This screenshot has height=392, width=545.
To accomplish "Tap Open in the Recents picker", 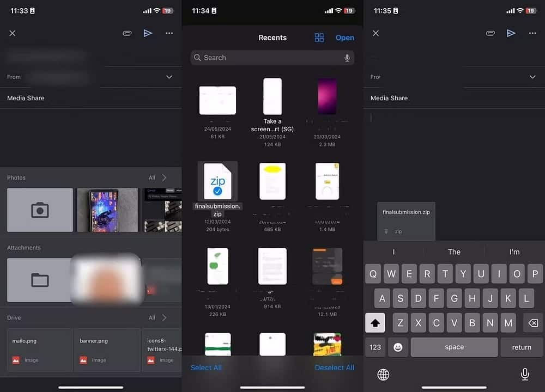I will click(345, 38).
